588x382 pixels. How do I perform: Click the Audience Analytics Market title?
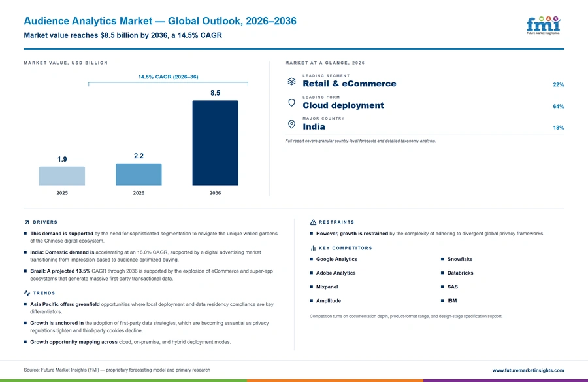point(160,21)
